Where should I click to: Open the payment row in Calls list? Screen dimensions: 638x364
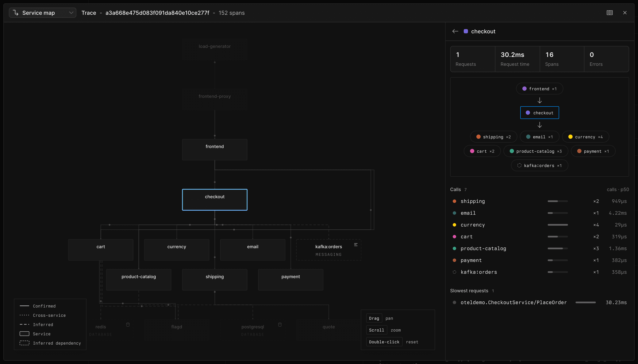point(539,260)
